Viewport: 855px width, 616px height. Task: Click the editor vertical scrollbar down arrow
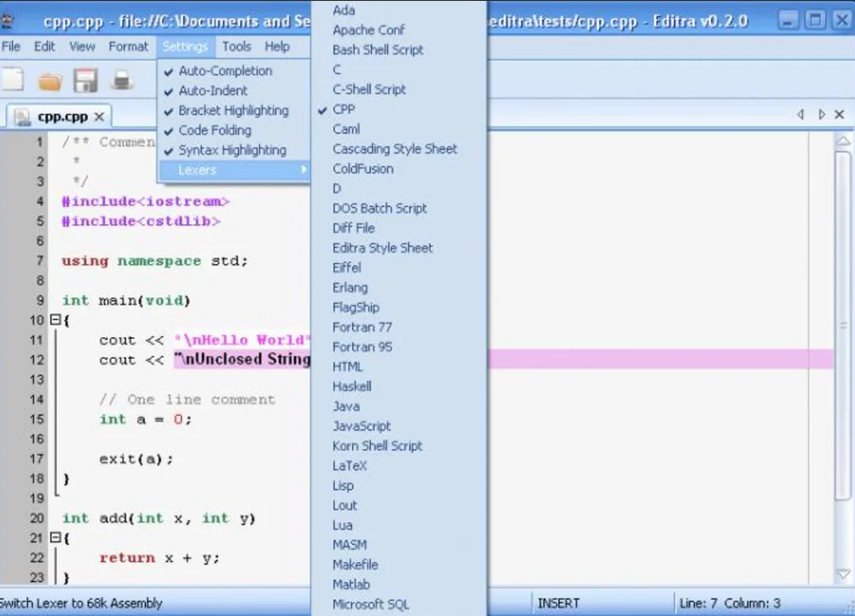(843, 574)
